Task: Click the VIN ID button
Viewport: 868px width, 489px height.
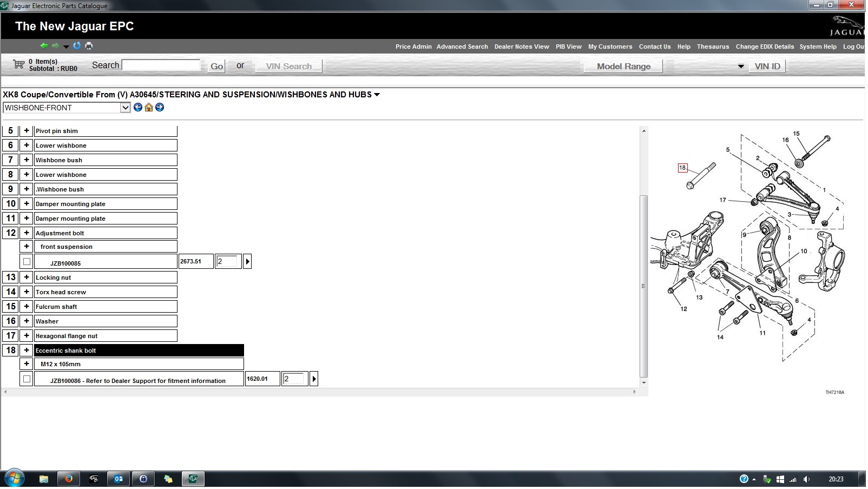Action: [767, 67]
